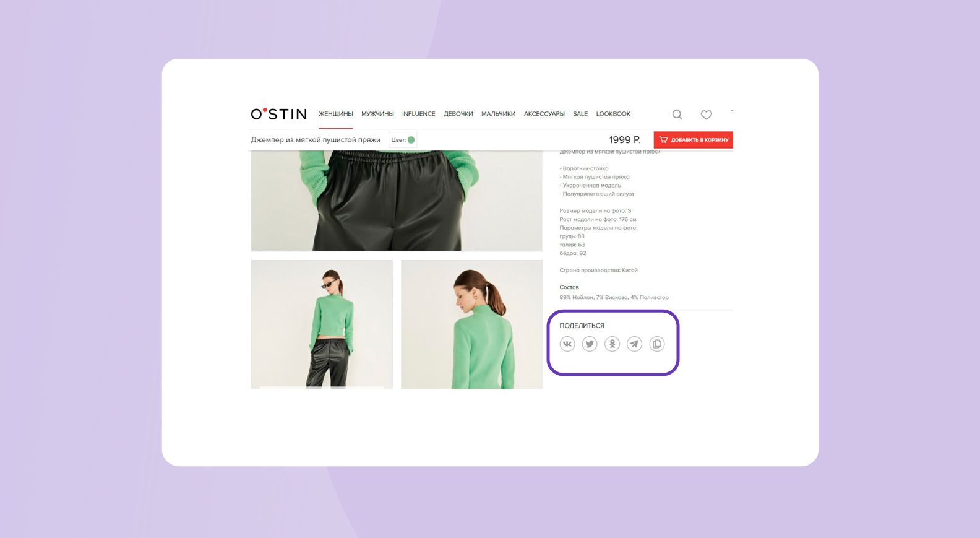The image size is (980, 538).
Task: Copy the product link icon
Action: (x=657, y=344)
